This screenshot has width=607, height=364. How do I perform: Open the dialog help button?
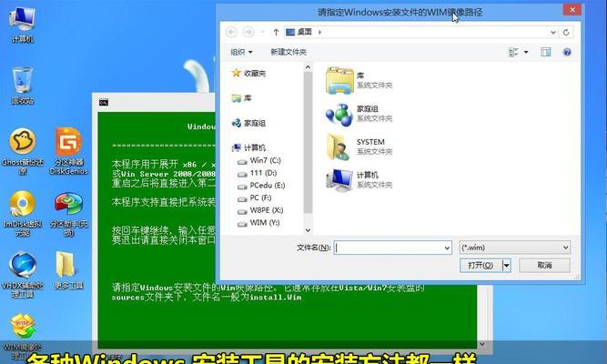567,52
